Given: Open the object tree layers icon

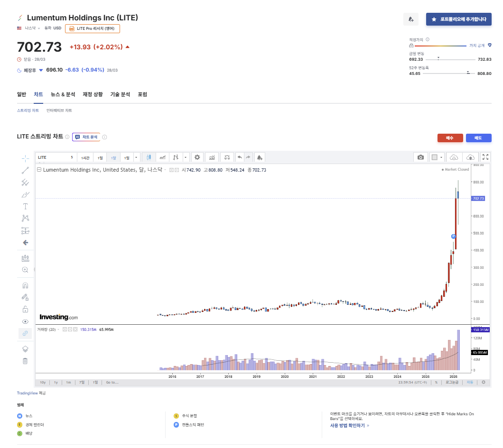Looking at the screenshot, I should tap(25, 349).
